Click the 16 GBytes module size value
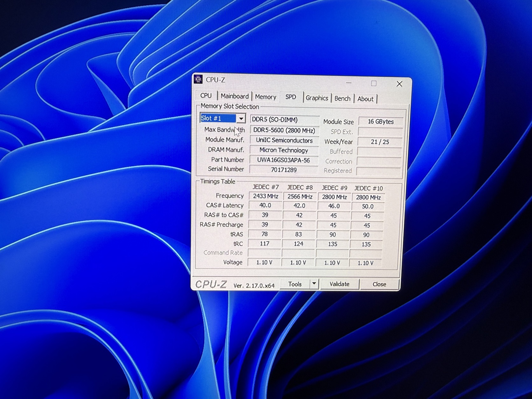Viewport: 532px width, 399px height. point(381,122)
